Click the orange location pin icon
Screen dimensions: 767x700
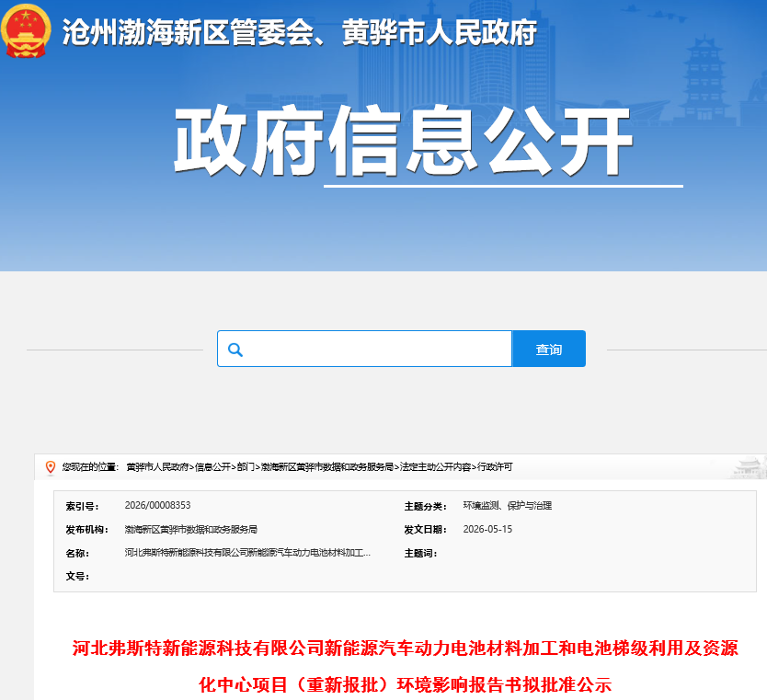[x=50, y=467]
